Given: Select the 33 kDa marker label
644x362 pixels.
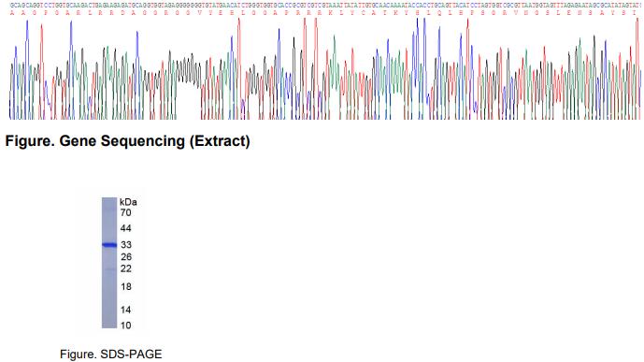Looking at the screenshot, I should click(x=126, y=245).
